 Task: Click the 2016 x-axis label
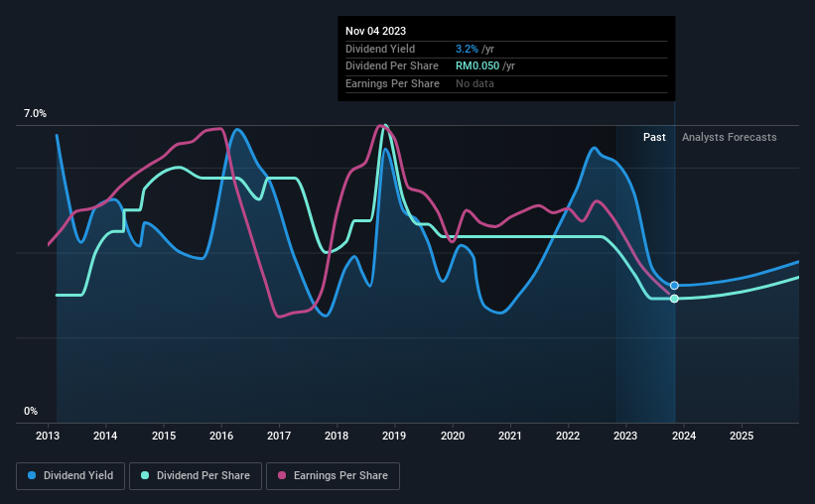click(221, 436)
